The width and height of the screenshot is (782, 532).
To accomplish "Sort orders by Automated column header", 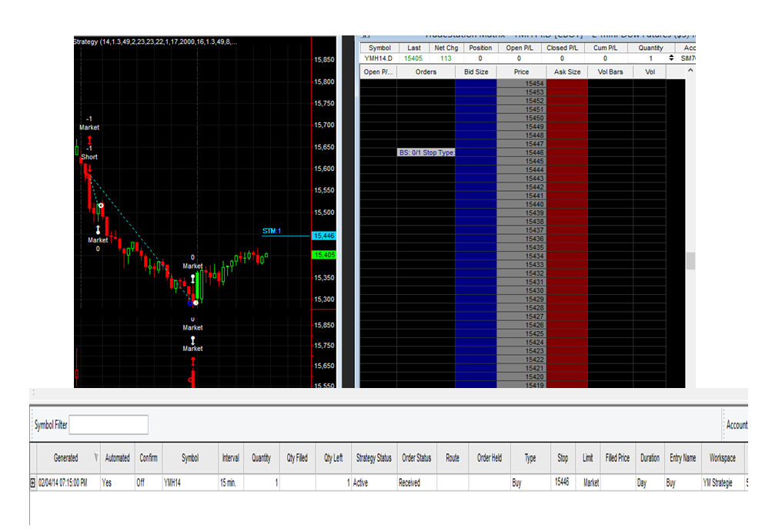I will click(117, 458).
